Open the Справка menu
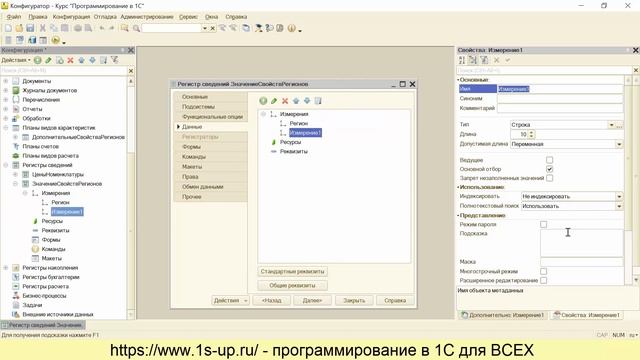640x360 pixels. point(236,17)
